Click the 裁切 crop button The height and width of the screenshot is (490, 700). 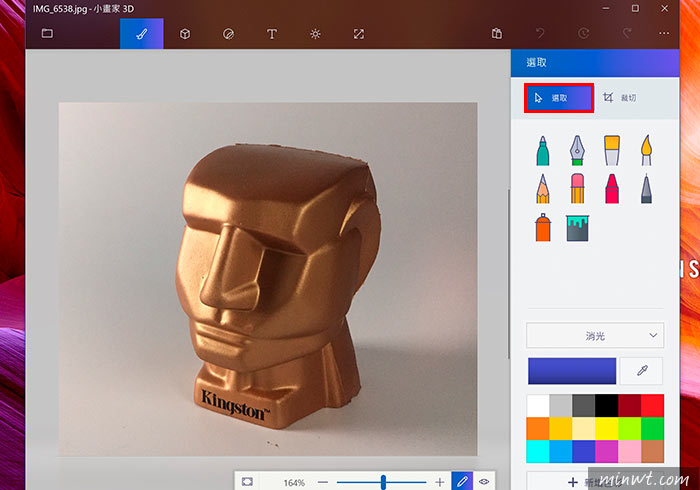[x=620, y=98]
